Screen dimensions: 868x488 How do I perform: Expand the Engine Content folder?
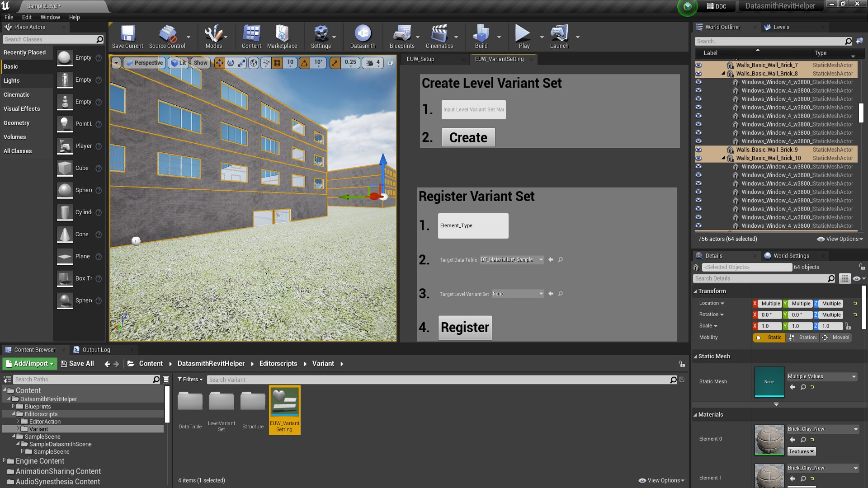coord(5,460)
